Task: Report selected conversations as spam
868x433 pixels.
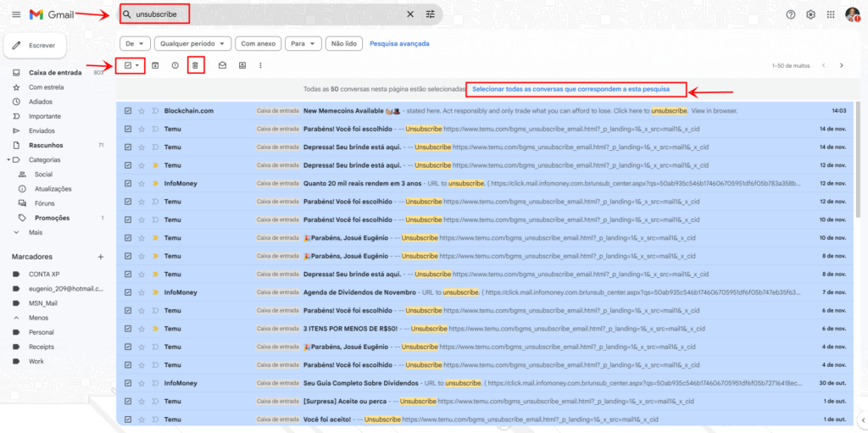Action: click(x=175, y=65)
